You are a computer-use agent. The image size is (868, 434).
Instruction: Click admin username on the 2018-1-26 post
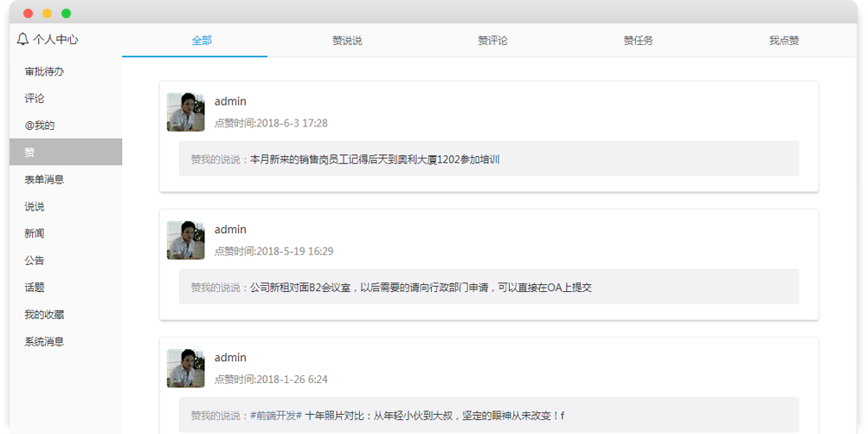230,358
